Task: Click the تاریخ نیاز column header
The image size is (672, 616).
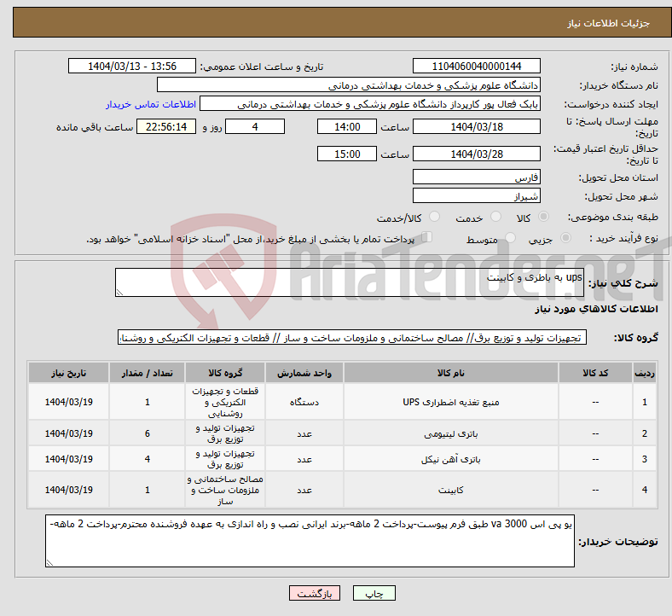Action: click(x=68, y=373)
